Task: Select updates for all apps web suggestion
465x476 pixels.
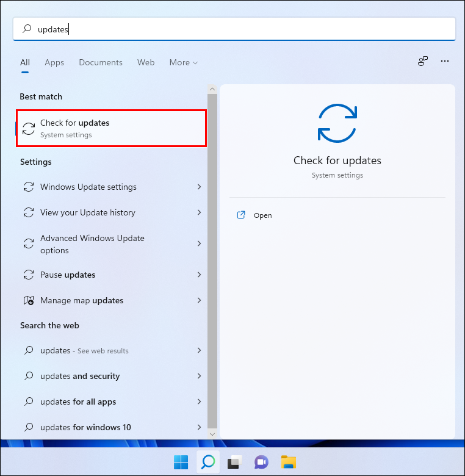Action: [112, 402]
